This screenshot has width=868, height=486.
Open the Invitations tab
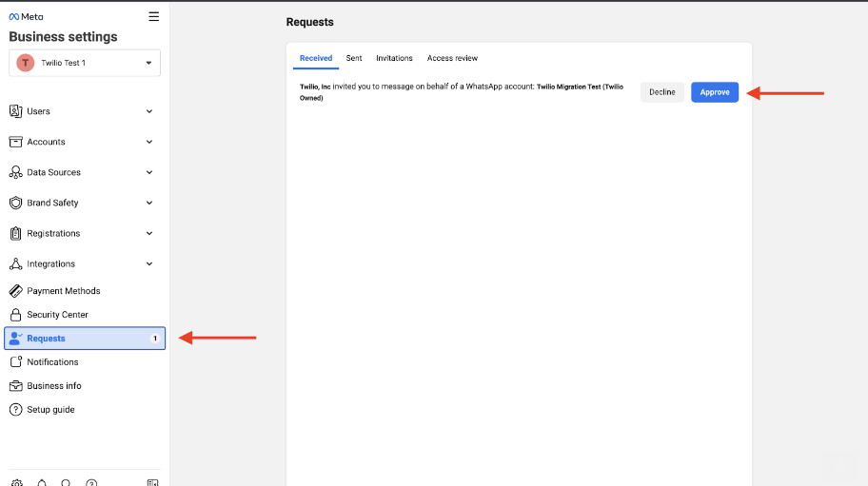click(x=394, y=58)
